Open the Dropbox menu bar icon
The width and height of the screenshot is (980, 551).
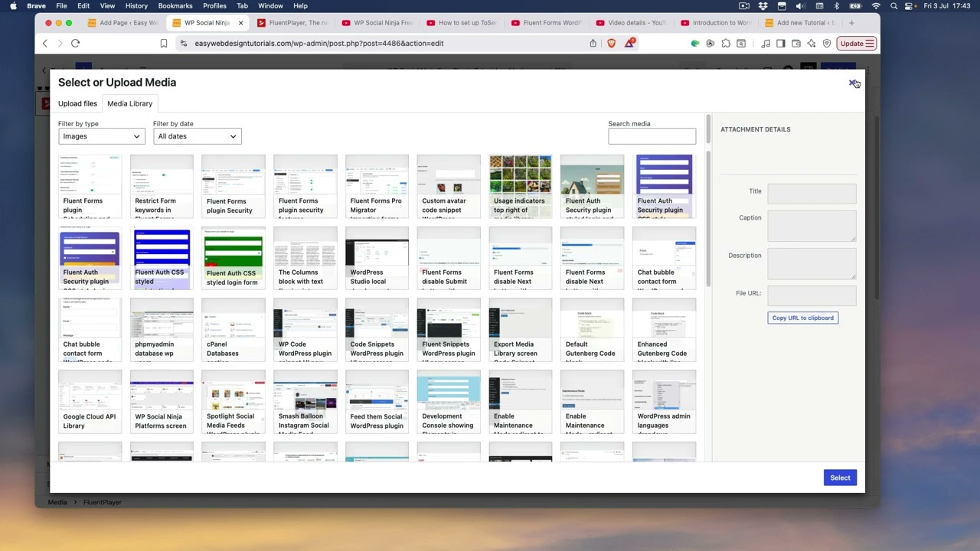763,6
